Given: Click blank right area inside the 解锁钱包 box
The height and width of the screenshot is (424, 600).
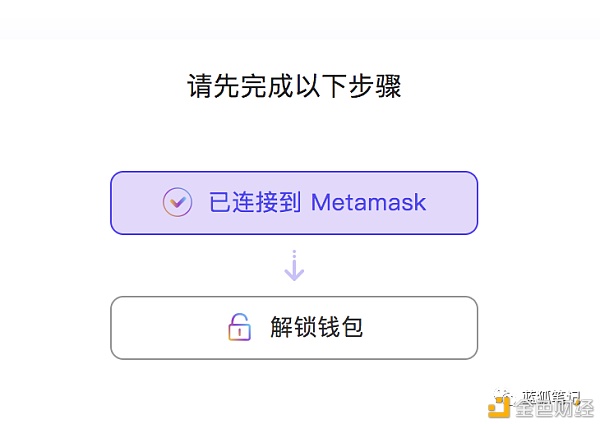Looking at the screenshot, I should [421, 328].
